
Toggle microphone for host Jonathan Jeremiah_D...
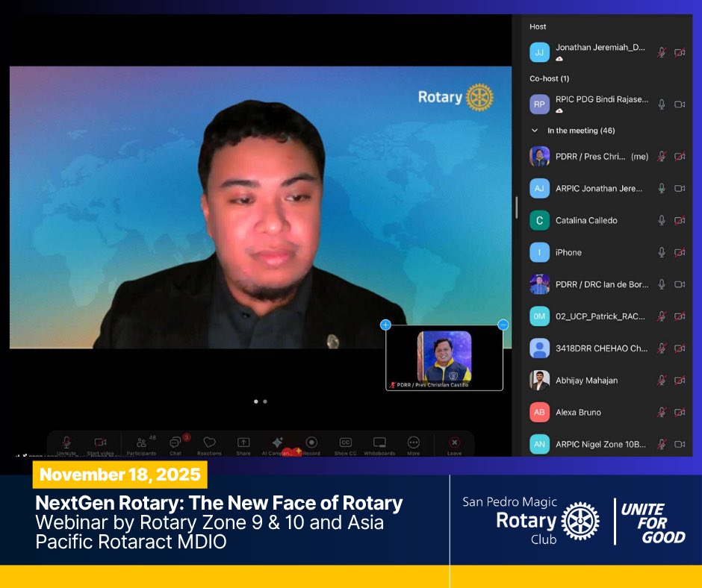pyautogui.click(x=661, y=52)
